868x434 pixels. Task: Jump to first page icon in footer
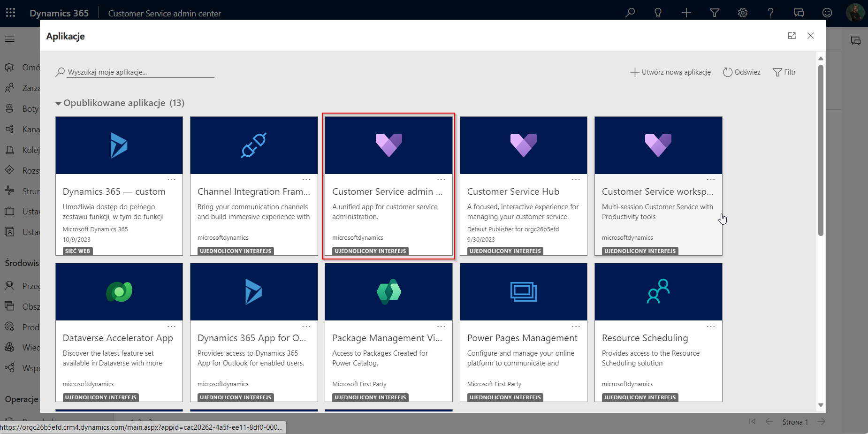tap(752, 421)
